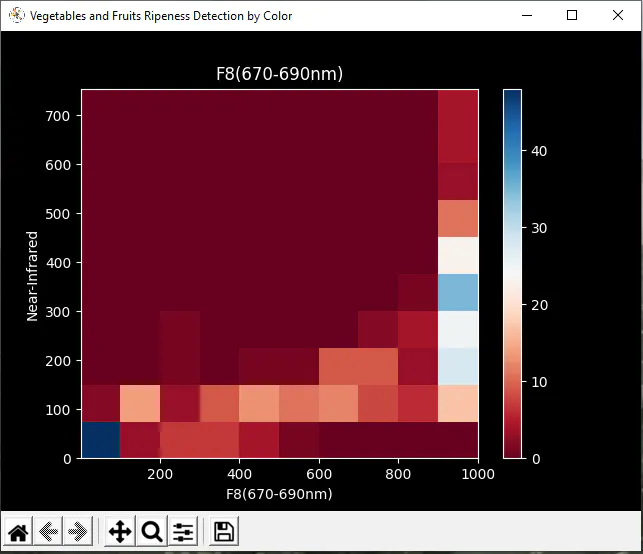This screenshot has height=554, width=643.
Task: Click the x-axis tick label 1000
Action: [478, 474]
